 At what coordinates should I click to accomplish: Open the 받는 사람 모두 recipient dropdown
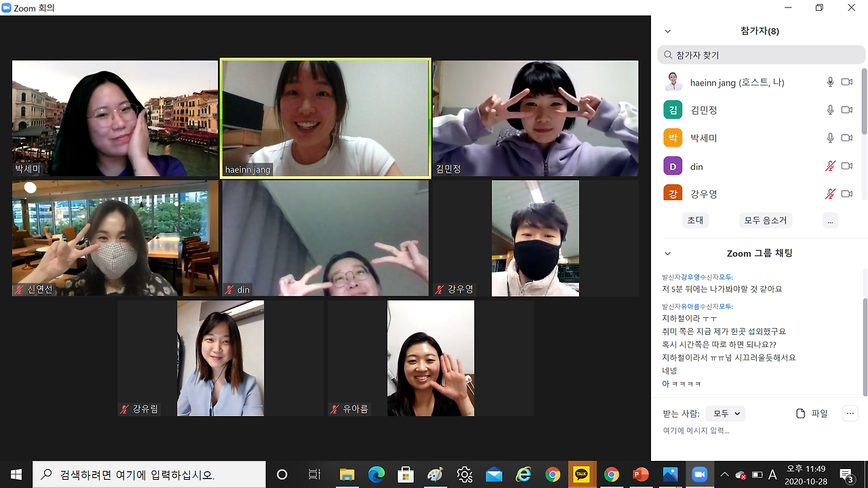(725, 413)
